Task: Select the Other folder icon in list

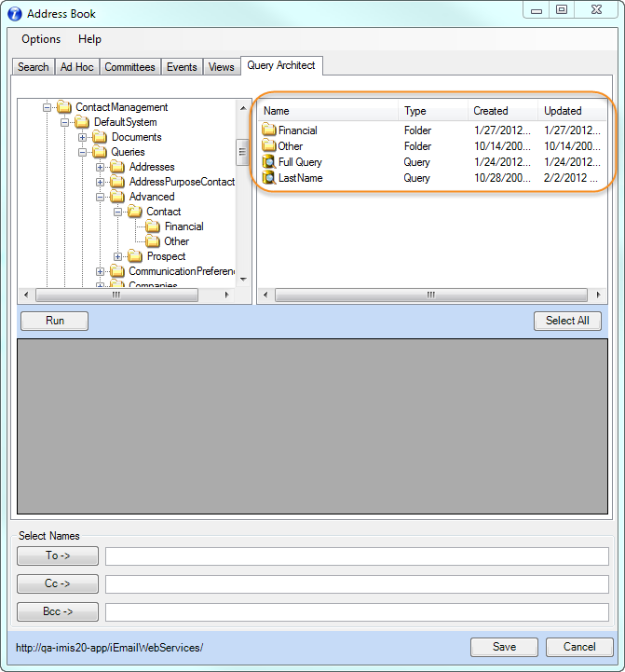Action: 269,146
